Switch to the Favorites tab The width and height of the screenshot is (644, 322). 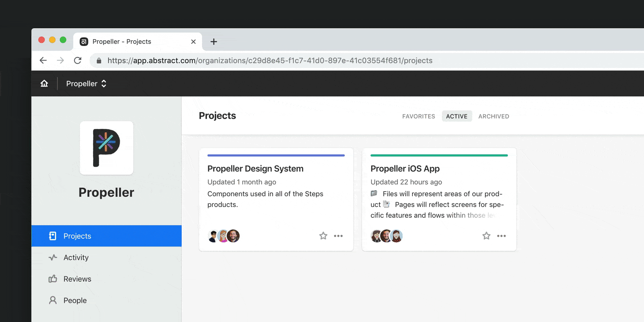pos(419,116)
